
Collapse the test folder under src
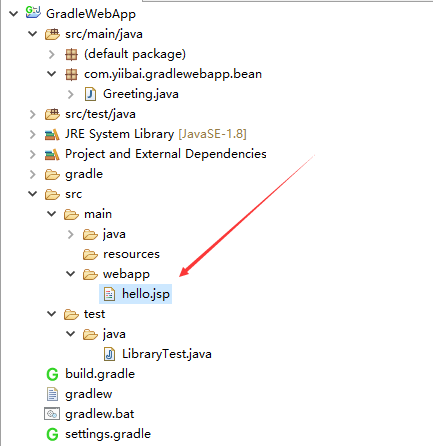point(52,314)
